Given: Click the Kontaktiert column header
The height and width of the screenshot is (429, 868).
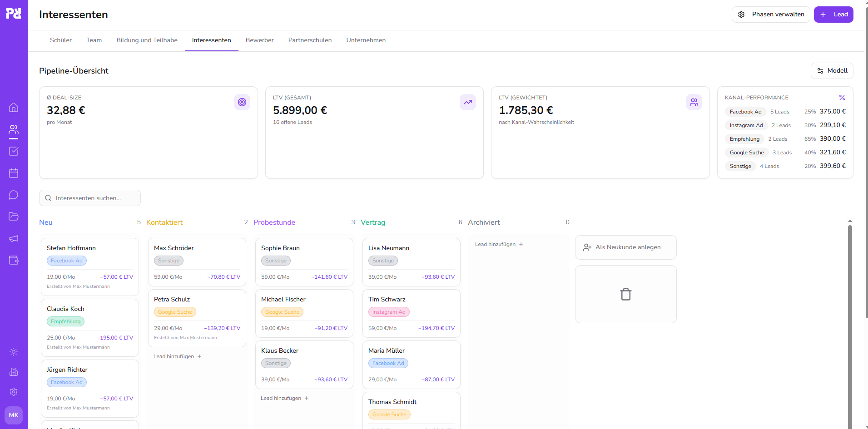Looking at the screenshot, I should 164,222.
